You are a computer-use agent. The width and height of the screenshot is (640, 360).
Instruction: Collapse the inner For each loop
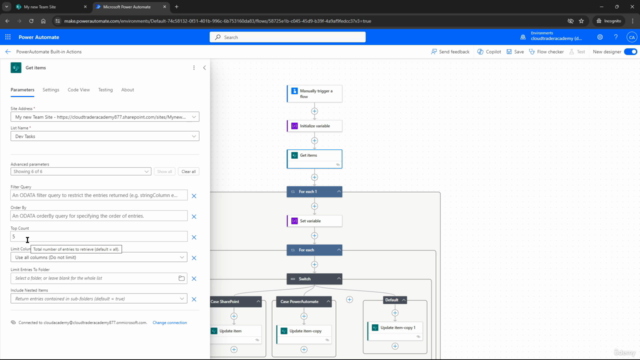(x=339, y=250)
